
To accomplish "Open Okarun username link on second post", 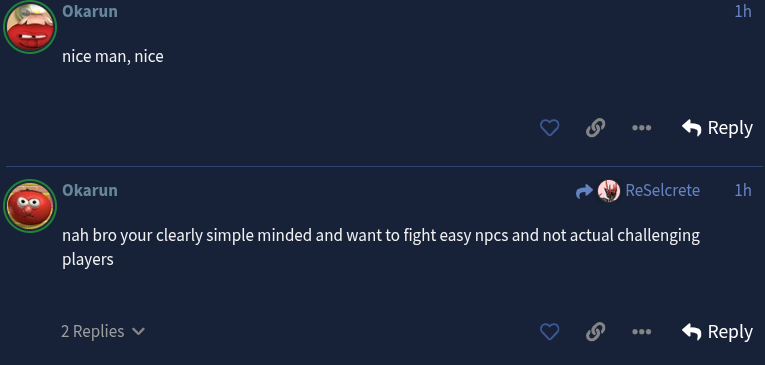I will [x=90, y=190].
